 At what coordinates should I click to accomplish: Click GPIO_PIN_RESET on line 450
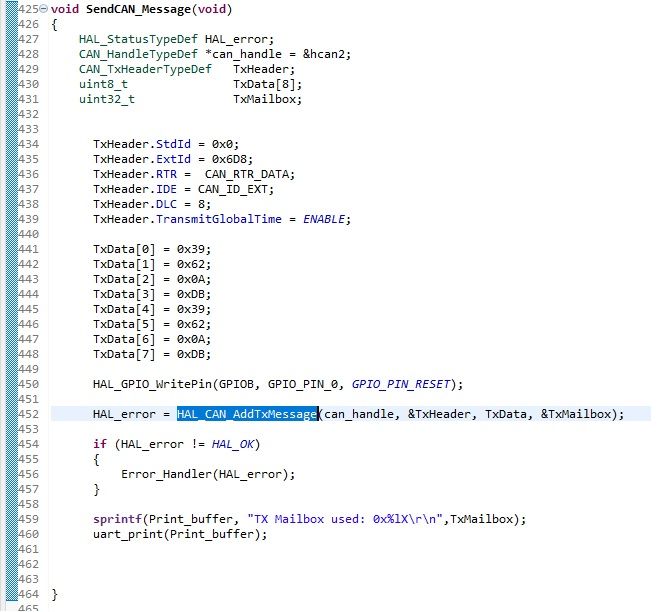401,384
